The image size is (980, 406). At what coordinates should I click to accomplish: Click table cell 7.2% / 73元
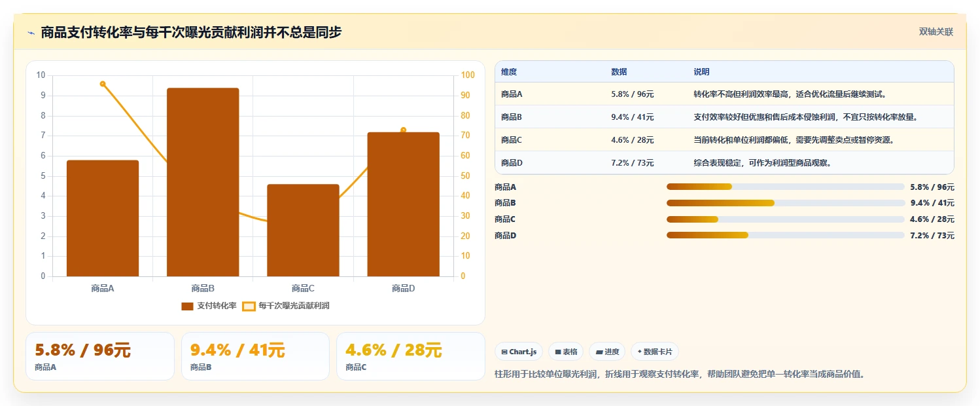[x=633, y=163]
